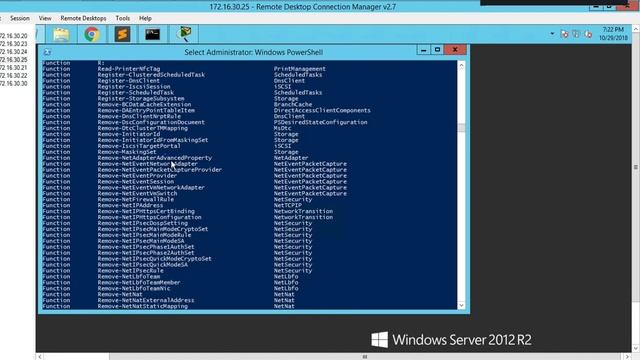The image size is (640, 360).
Task: Click Remove-BCDataCacheExtension text
Action: [144, 104]
